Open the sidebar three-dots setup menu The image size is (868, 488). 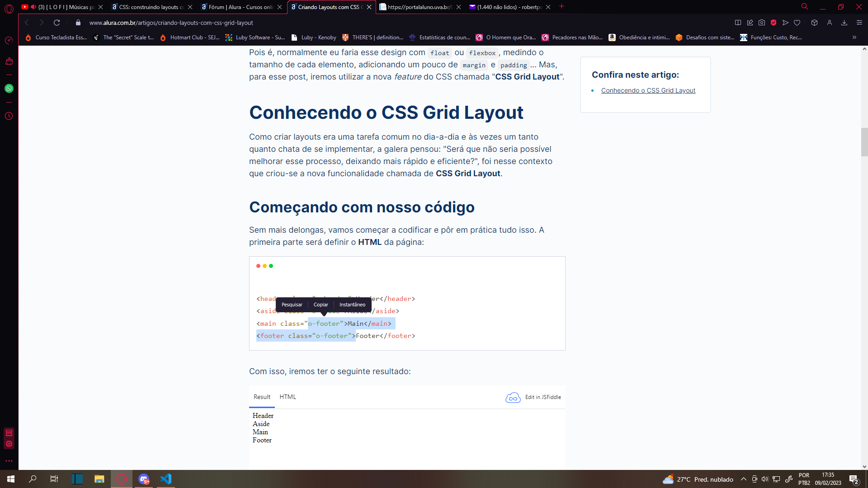pyautogui.click(x=9, y=461)
